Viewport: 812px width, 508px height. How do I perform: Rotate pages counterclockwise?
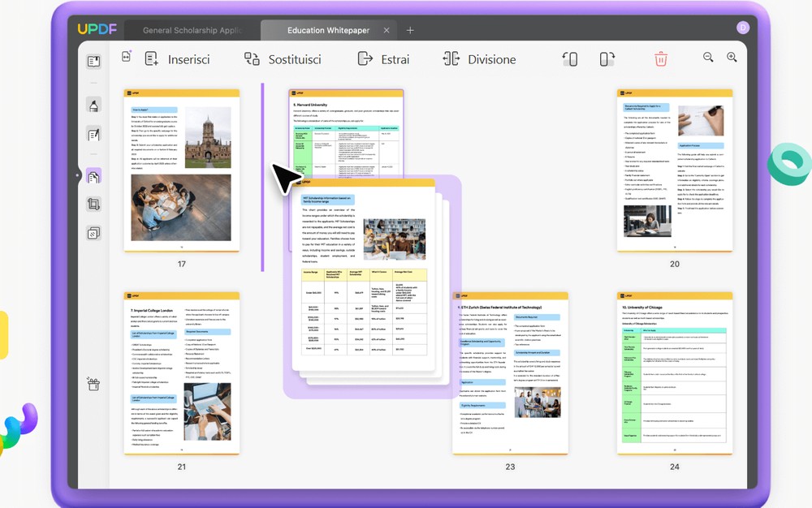[x=570, y=59]
